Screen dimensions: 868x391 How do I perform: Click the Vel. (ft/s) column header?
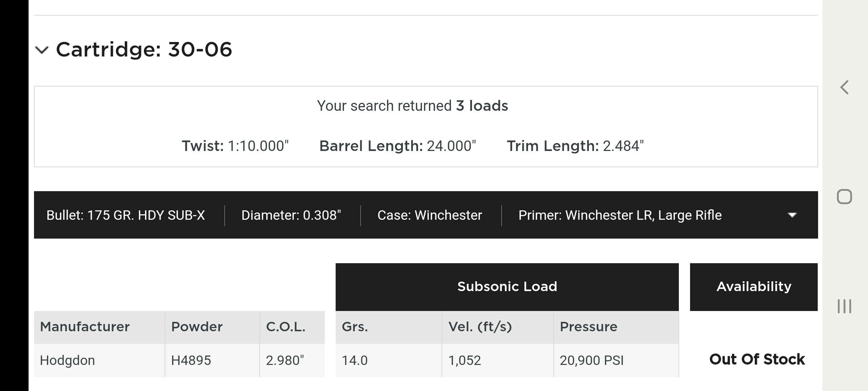[480, 327]
